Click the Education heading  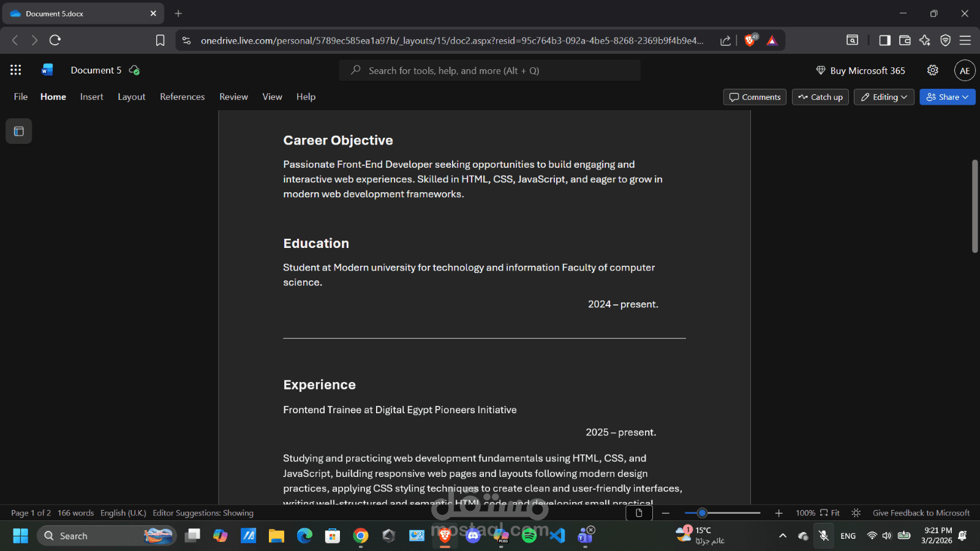pos(316,243)
